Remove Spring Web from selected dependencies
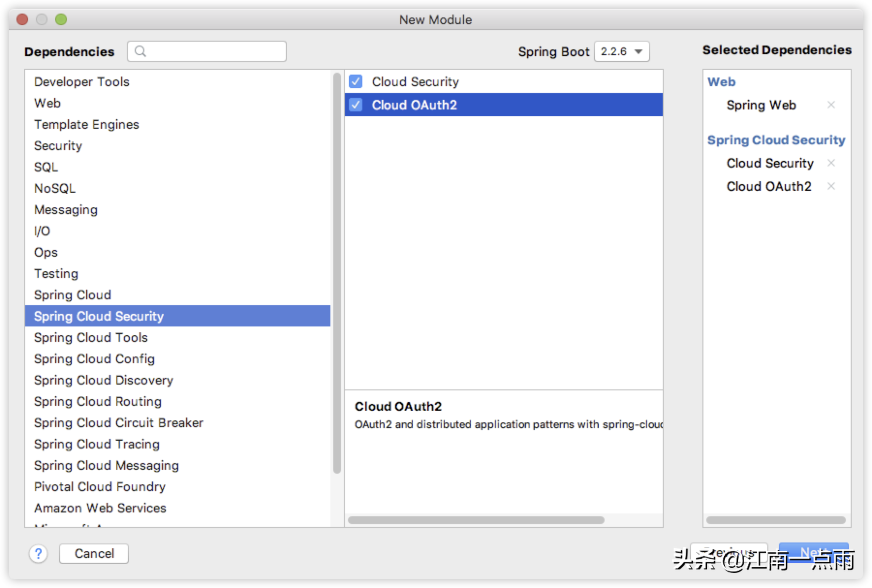This screenshot has width=872, height=588. 831,105
